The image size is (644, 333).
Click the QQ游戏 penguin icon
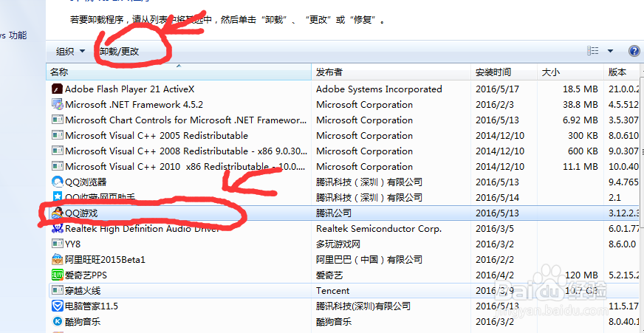tap(57, 213)
